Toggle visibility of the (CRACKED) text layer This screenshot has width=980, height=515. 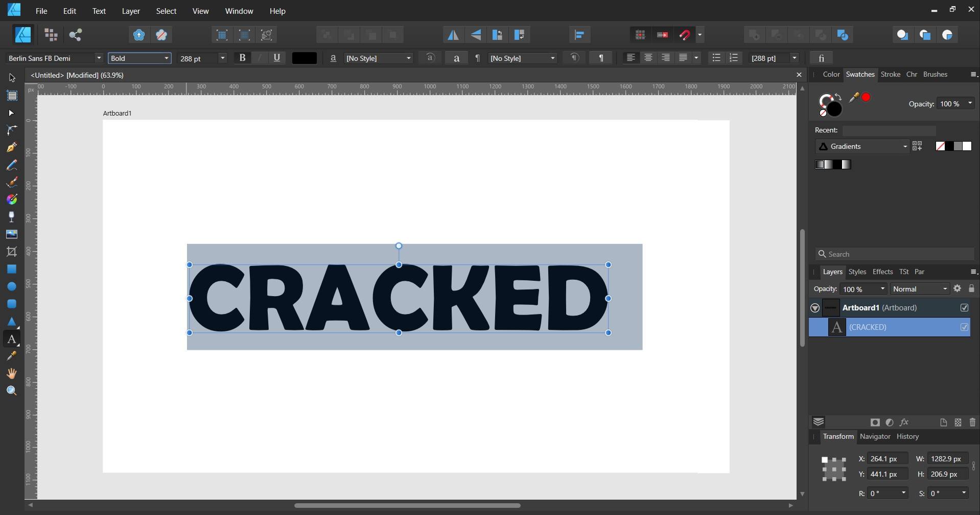pos(964,327)
